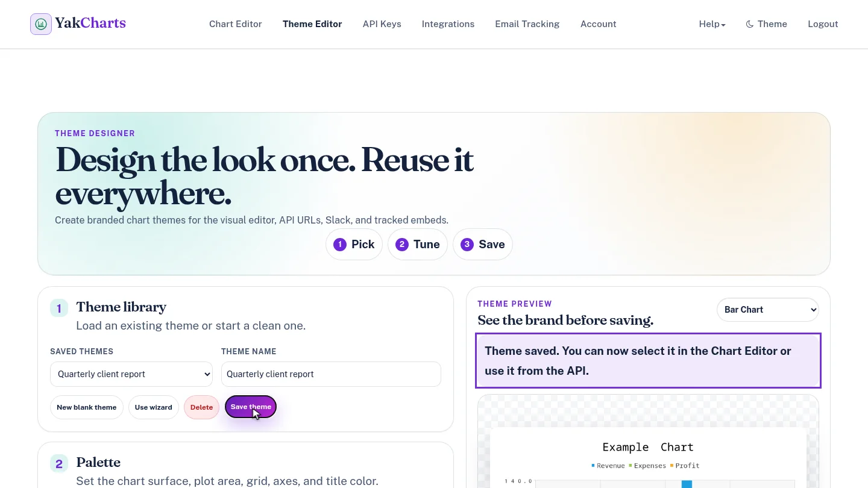
Task: Open the Chart Editor page
Action: tap(236, 24)
